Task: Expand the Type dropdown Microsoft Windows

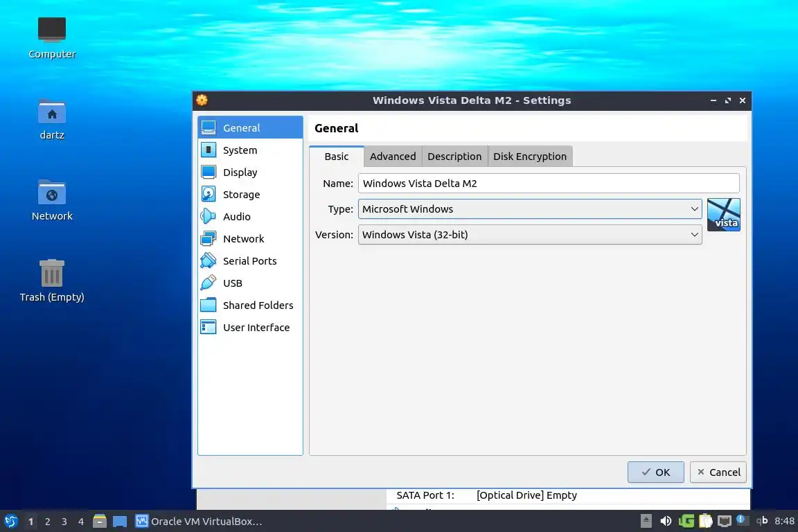Action: 530,209
